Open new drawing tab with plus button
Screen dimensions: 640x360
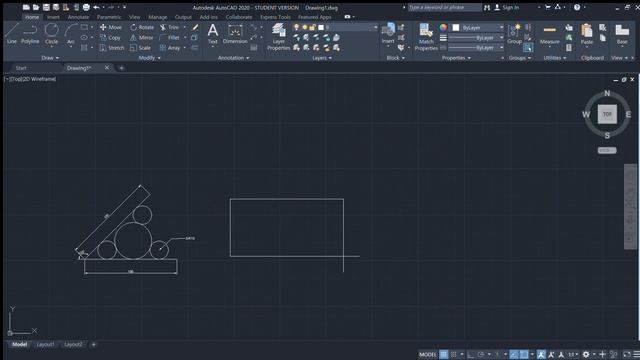click(121, 68)
